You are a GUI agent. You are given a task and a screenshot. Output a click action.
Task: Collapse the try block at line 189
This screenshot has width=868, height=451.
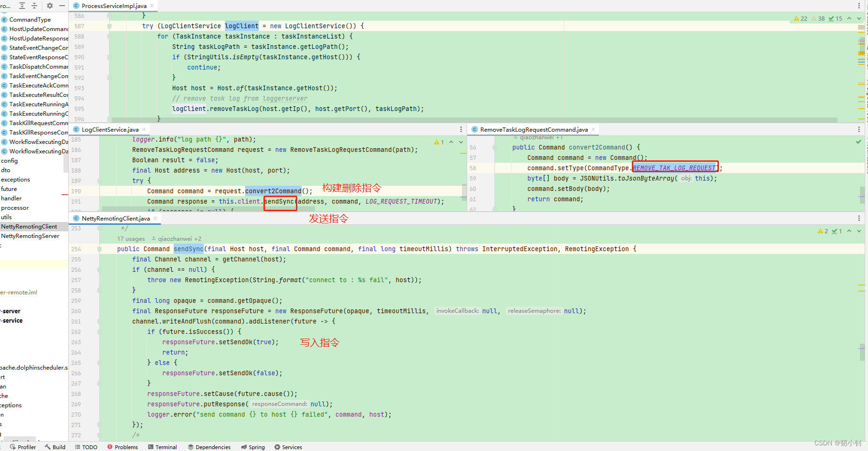coord(99,181)
